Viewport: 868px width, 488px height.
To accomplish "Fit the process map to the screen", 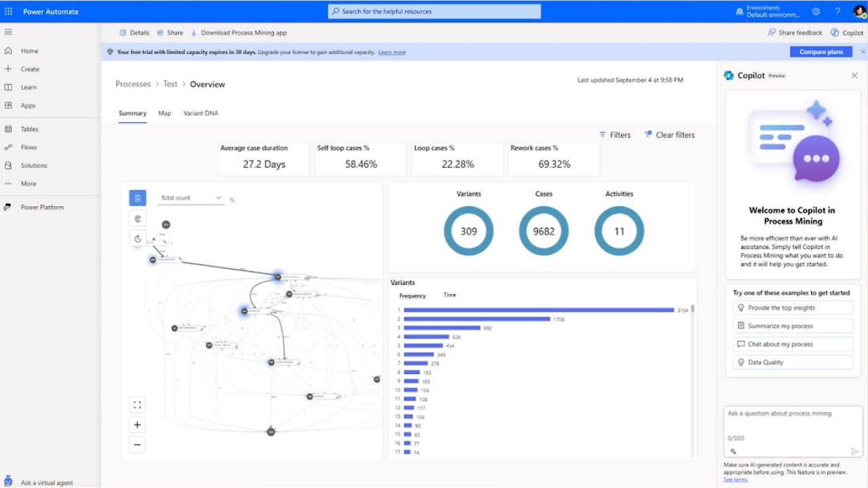I will [x=138, y=404].
